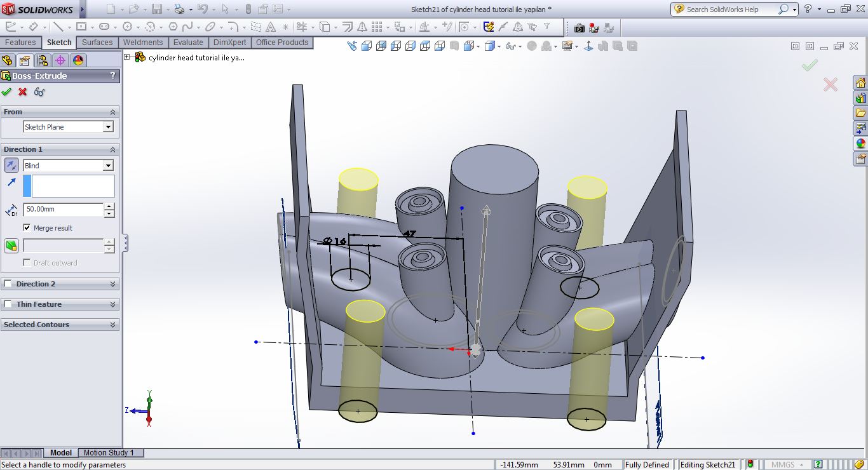Viewport: 868px width, 470px height.
Task: Toggle the DimXpert toolbar tab
Action: (x=230, y=43)
